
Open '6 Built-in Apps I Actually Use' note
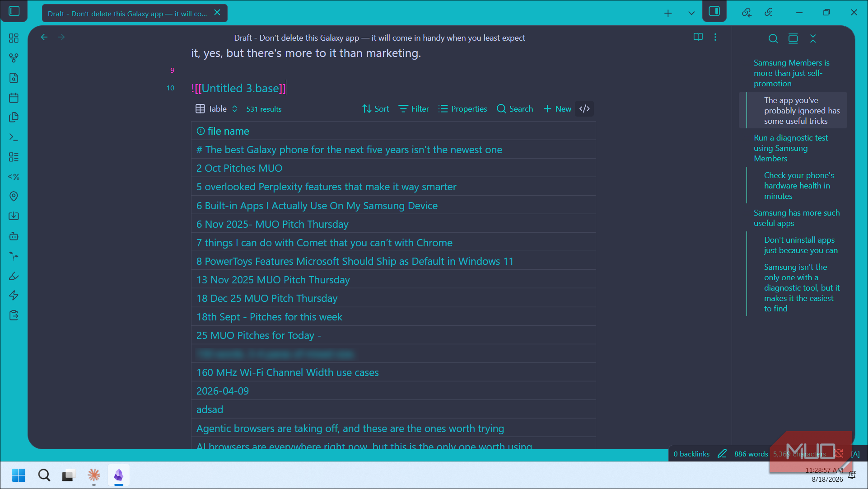(x=317, y=206)
